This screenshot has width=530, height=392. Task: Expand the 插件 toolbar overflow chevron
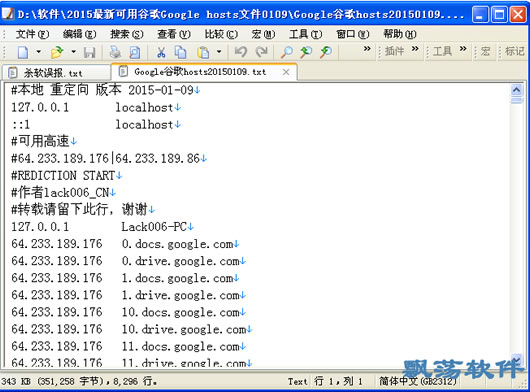click(x=415, y=49)
